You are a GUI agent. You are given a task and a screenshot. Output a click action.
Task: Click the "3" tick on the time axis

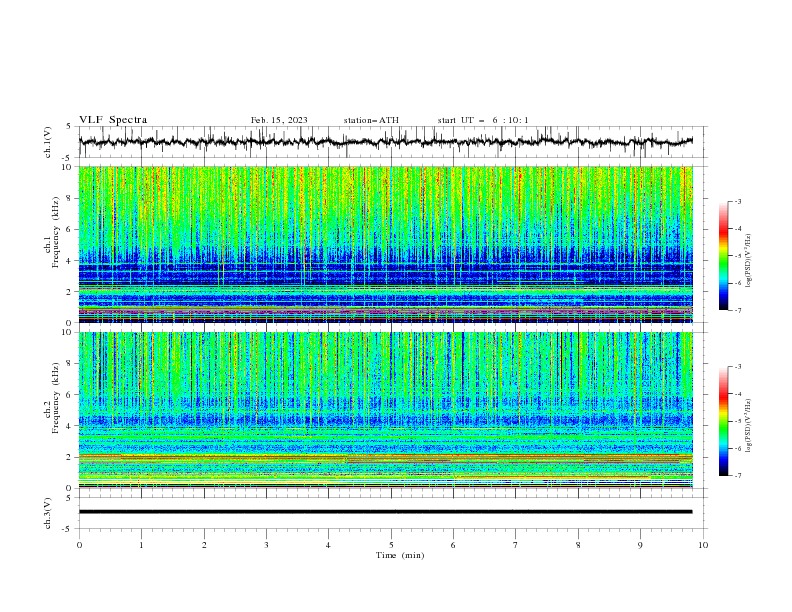coord(266,545)
